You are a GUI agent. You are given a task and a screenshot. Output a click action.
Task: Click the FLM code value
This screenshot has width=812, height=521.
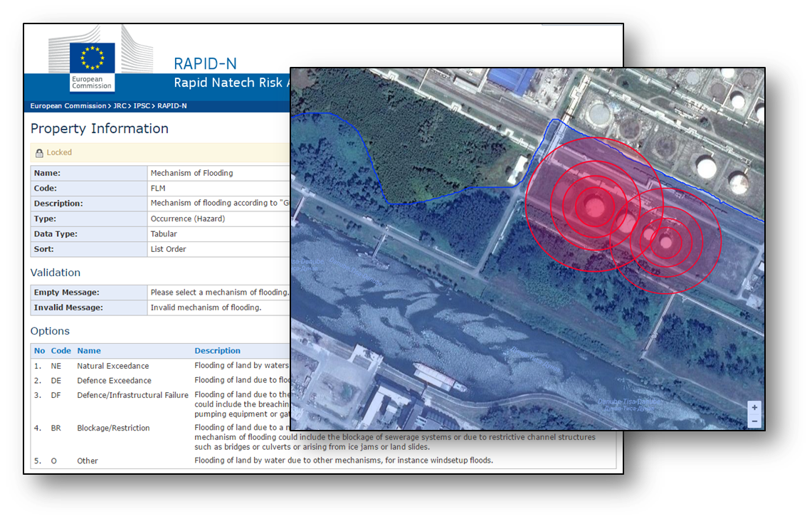coord(158,188)
